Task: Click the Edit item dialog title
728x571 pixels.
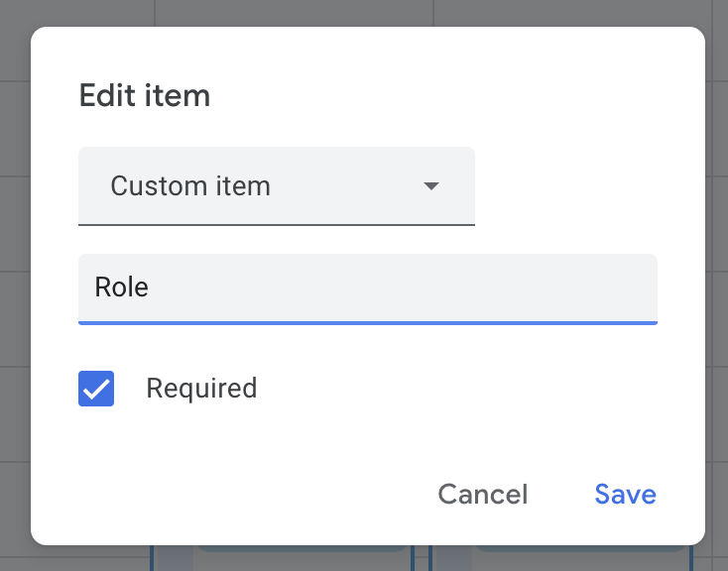Action: [x=145, y=96]
